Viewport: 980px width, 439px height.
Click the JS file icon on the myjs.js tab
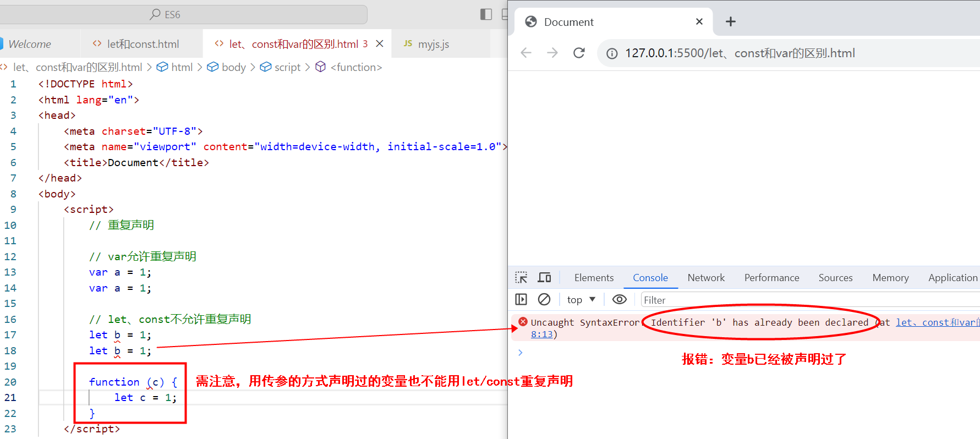408,43
